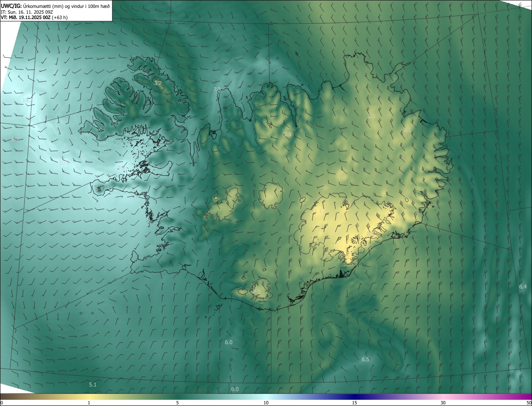Click the forecast offset '(+63 h)'
Viewport: 532px width, 406px height.
pos(60,17)
